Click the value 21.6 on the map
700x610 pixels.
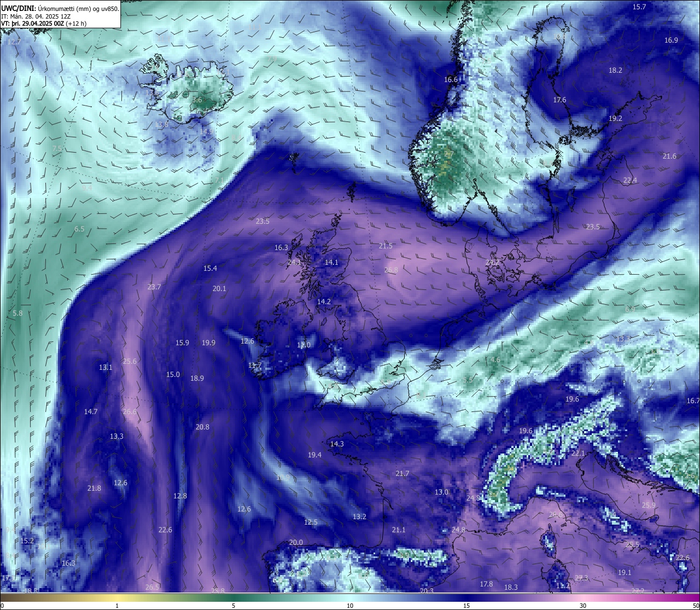[669, 156]
